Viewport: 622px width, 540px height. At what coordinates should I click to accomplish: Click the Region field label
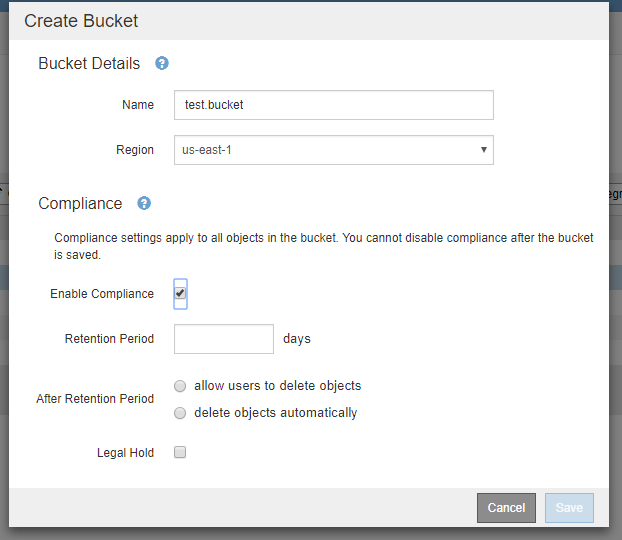click(135, 150)
